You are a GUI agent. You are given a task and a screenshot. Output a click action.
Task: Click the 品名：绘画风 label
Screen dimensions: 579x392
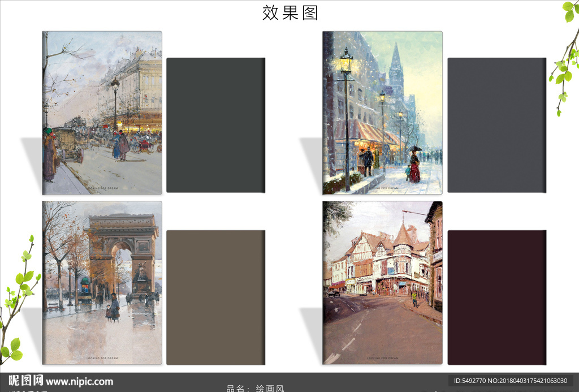pyautogui.click(x=255, y=388)
